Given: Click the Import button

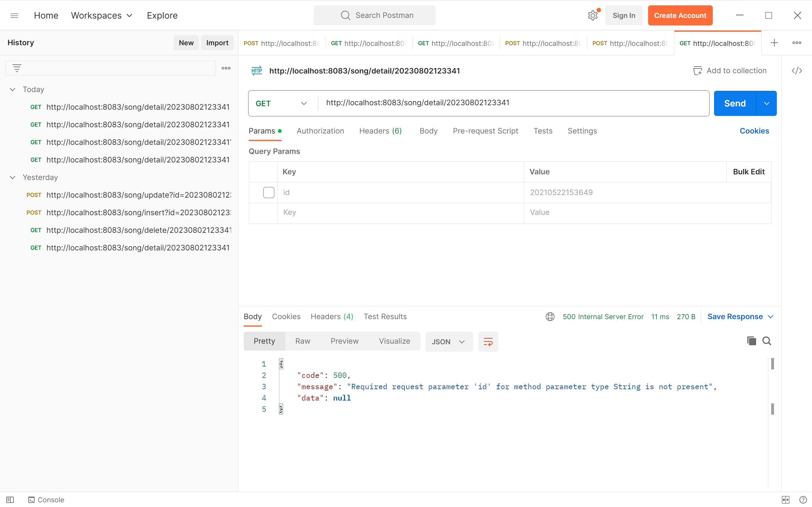Looking at the screenshot, I should [217, 43].
